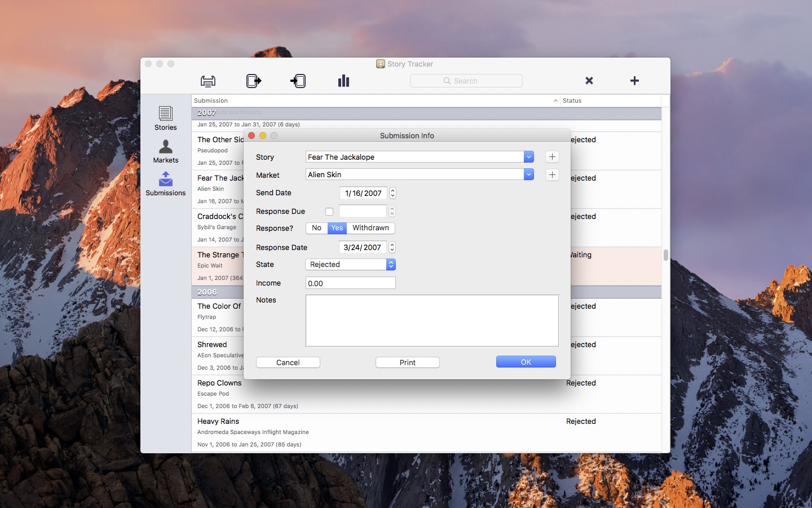The height and width of the screenshot is (508, 812).
Task: Click the Cancel button
Action: click(288, 362)
